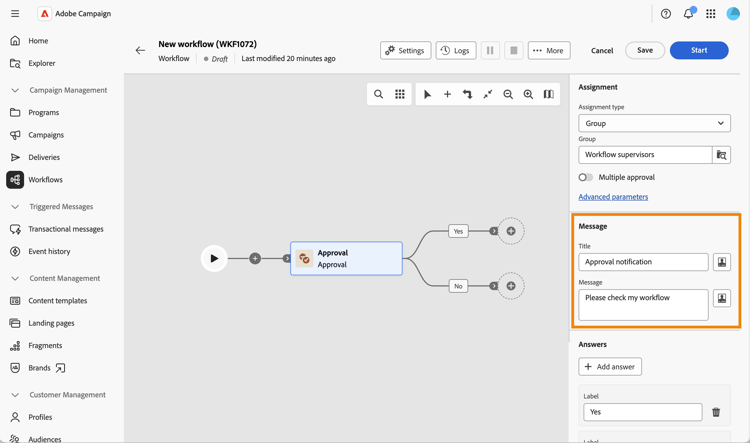Open the hamburger navigation menu

coord(15,13)
